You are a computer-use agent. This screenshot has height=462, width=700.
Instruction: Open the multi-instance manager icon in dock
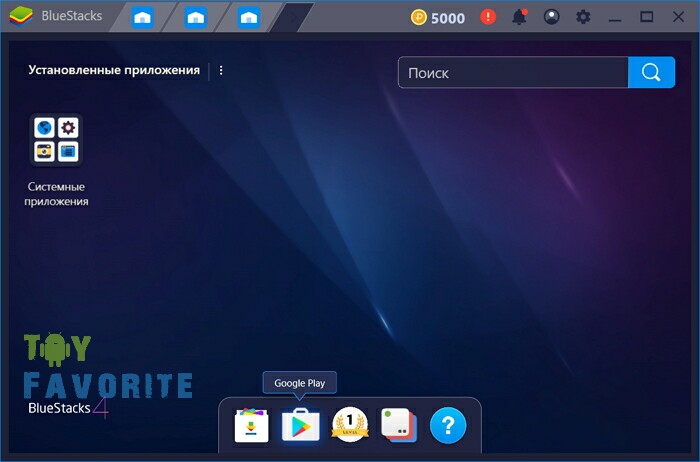399,425
